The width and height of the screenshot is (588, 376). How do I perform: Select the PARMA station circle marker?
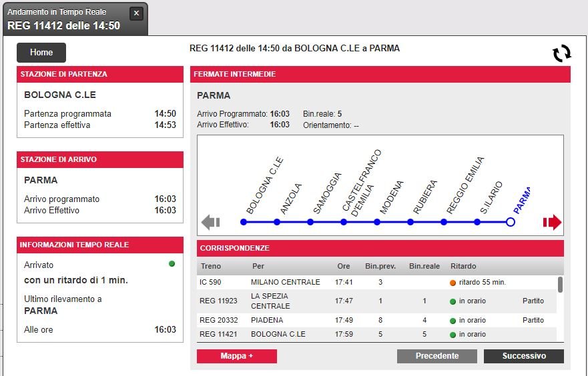511,222
